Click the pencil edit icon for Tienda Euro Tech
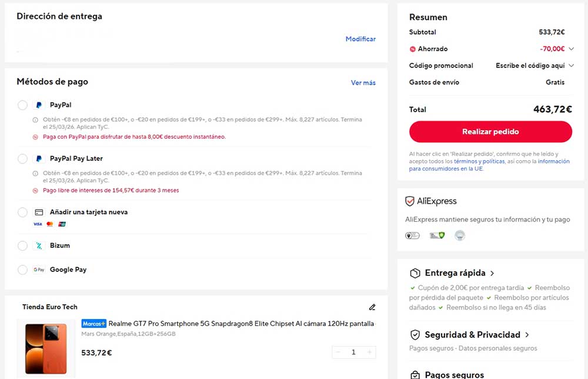Image resolution: width=588 pixels, height=379 pixels. 372,307
